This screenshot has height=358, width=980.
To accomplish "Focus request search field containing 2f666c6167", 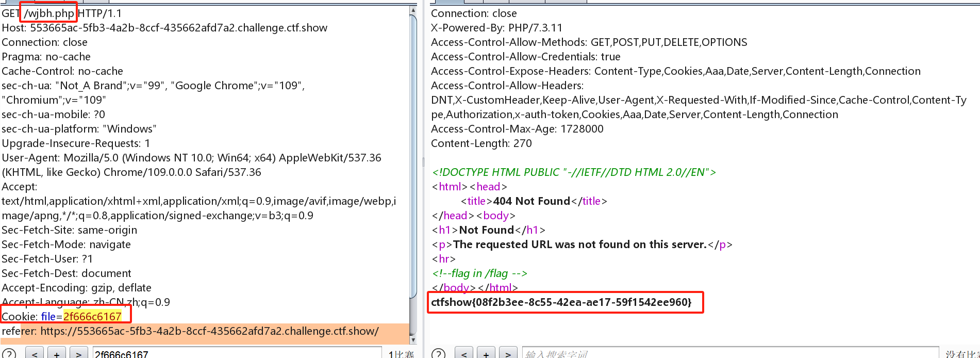I will coord(237,354).
